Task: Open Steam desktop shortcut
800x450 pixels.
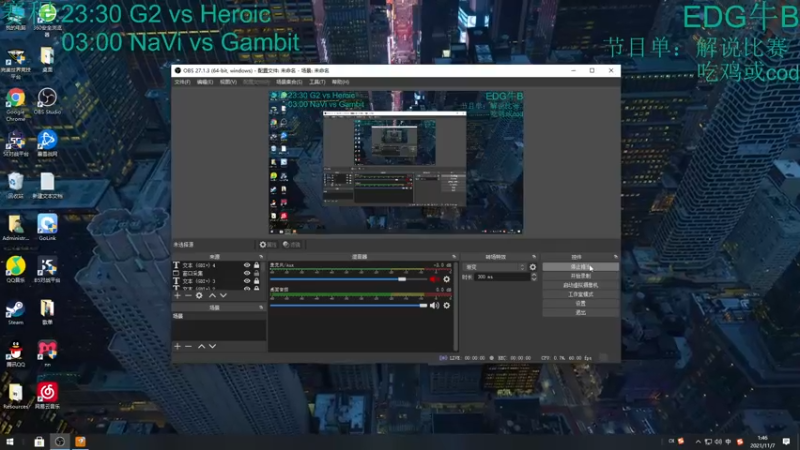Action: point(15,313)
